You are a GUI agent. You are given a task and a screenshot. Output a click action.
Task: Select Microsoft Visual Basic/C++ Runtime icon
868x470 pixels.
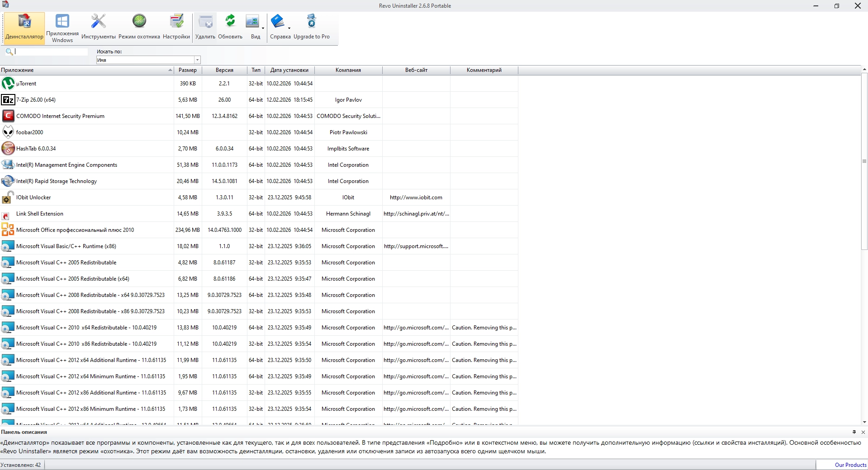[x=8, y=246]
